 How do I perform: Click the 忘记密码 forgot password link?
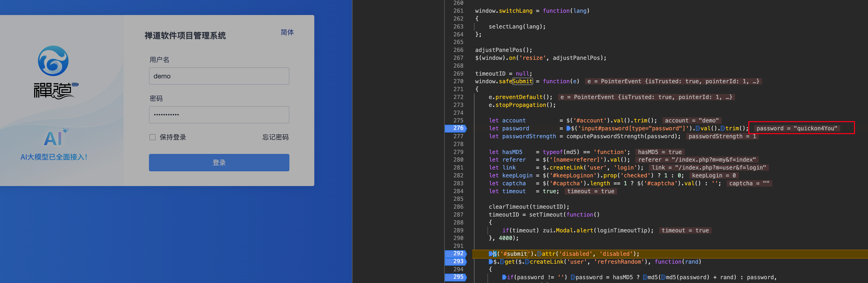pyautogui.click(x=275, y=137)
